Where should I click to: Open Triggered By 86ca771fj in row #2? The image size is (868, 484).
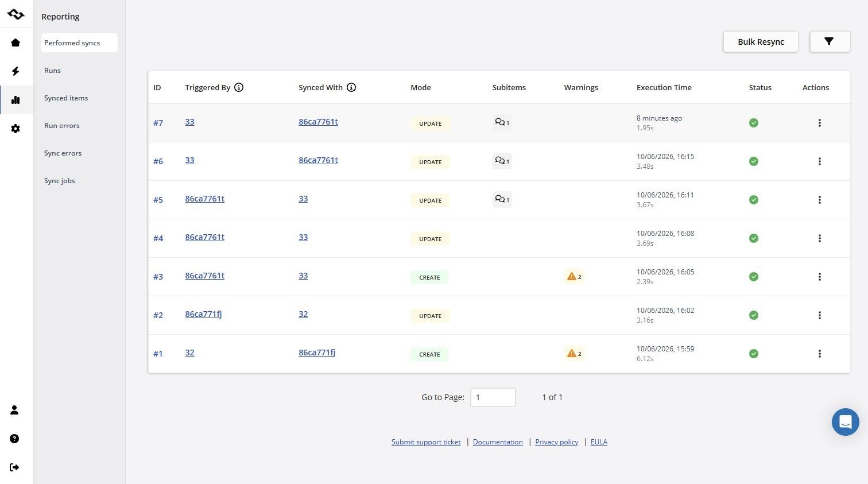pos(203,314)
